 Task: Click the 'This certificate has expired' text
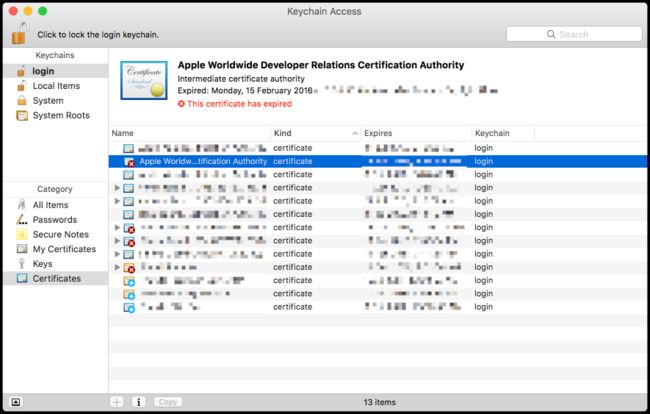click(x=239, y=104)
